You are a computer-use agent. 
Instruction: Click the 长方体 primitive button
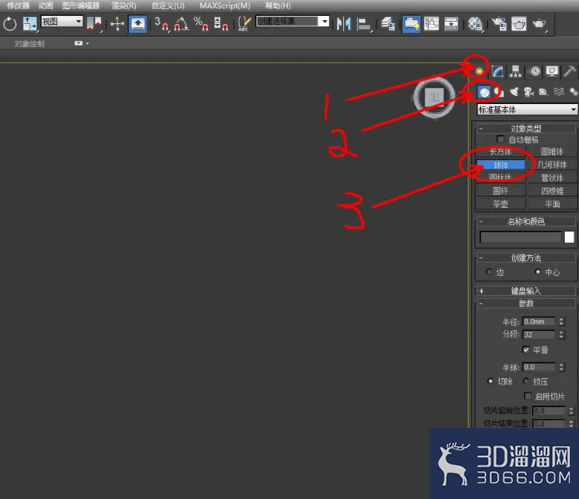[500, 152]
